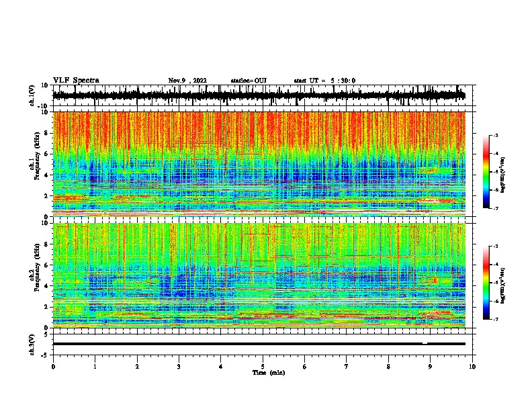Click the "-7" value on ch.1 colorbar
This screenshot has height=411, width=532.
pyautogui.click(x=496, y=208)
